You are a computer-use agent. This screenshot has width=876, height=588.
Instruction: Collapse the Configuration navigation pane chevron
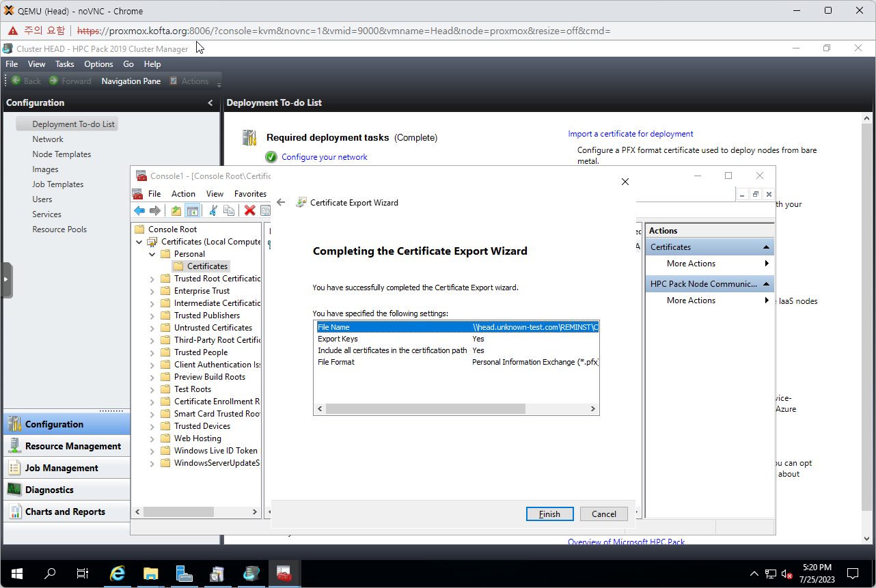point(210,103)
